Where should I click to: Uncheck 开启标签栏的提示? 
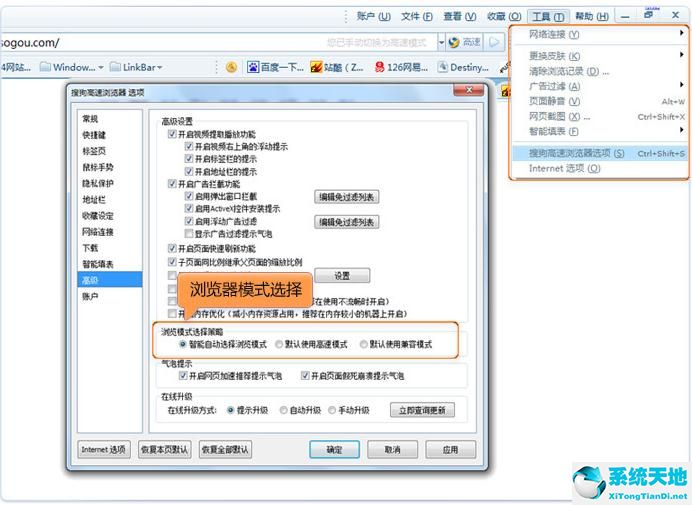pyautogui.click(x=189, y=158)
